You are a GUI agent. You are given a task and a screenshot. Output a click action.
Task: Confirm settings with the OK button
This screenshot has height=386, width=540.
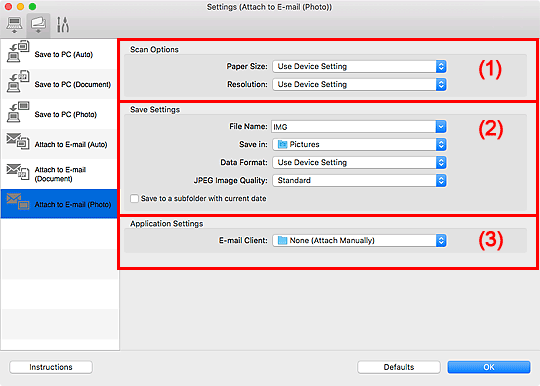(x=489, y=367)
